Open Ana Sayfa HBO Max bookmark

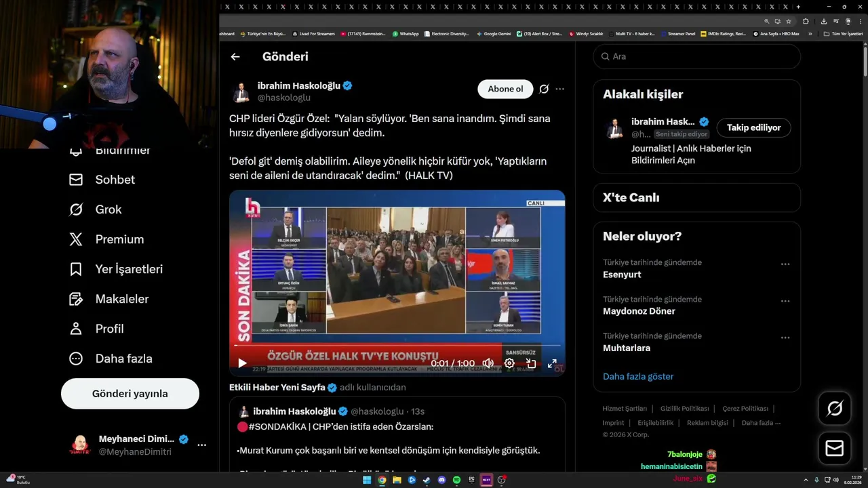point(776,33)
